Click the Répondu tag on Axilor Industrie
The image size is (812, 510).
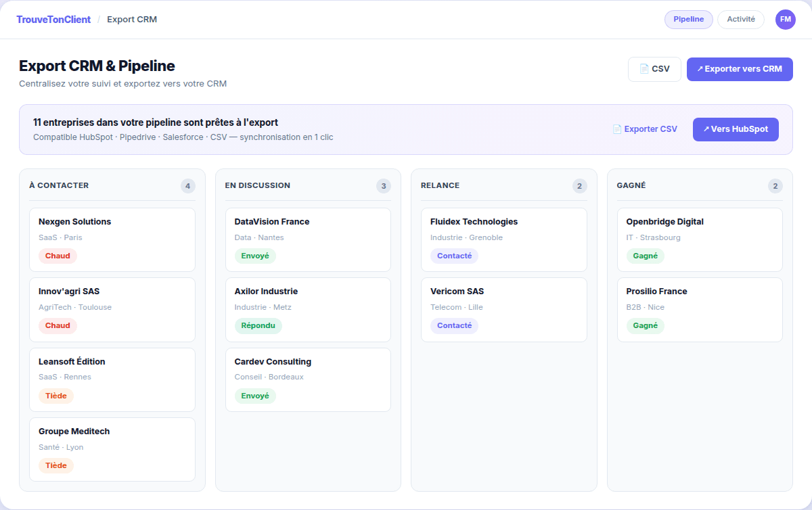click(x=258, y=325)
